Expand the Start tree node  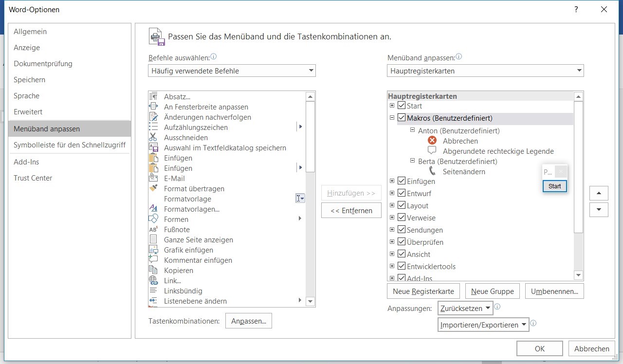392,106
